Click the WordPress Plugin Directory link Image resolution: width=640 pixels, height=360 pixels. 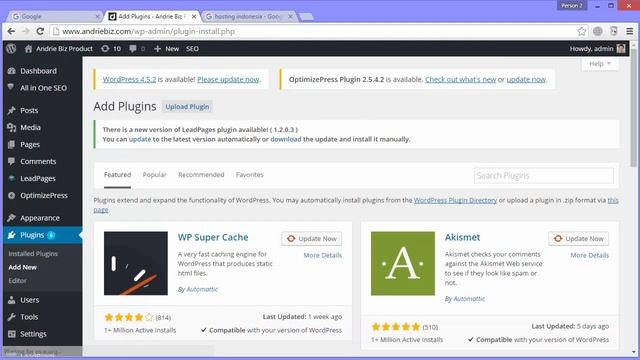[x=456, y=200]
